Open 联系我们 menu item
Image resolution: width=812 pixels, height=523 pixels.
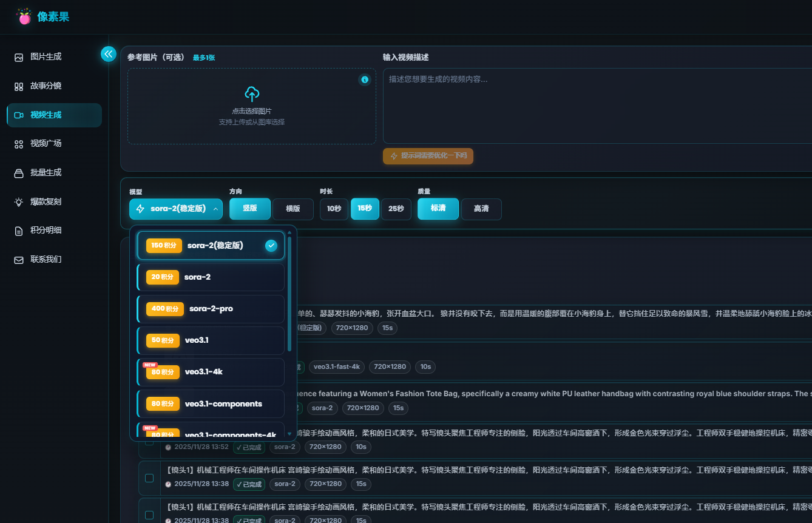[46, 260]
